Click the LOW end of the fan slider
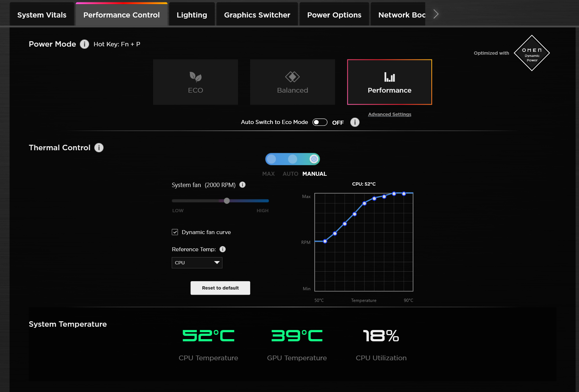This screenshot has width=579, height=392. [x=178, y=210]
